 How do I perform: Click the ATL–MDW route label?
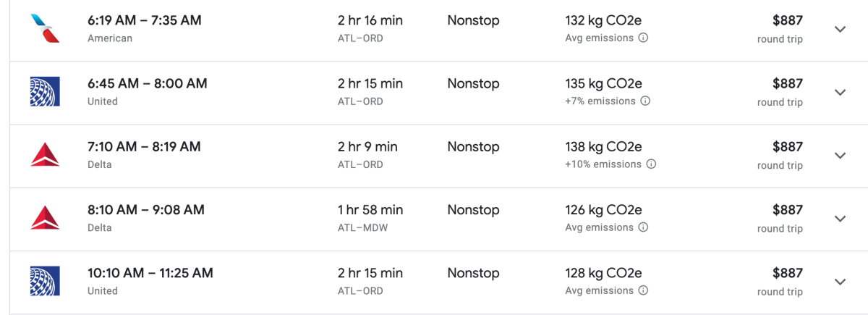coord(361,227)
